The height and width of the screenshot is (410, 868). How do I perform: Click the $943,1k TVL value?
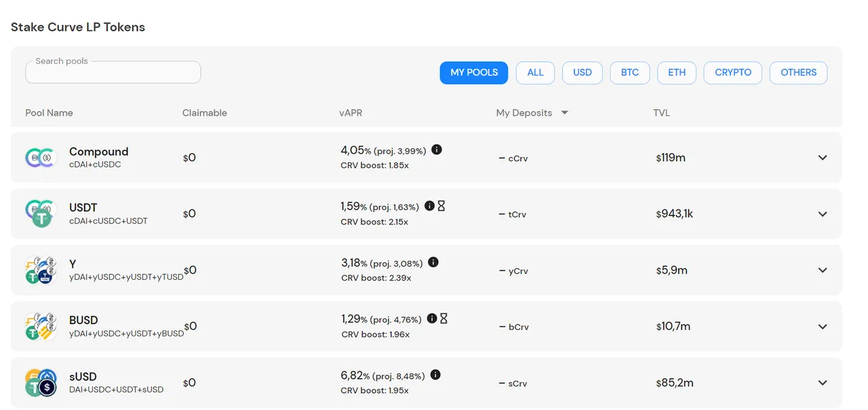[675, 214]
